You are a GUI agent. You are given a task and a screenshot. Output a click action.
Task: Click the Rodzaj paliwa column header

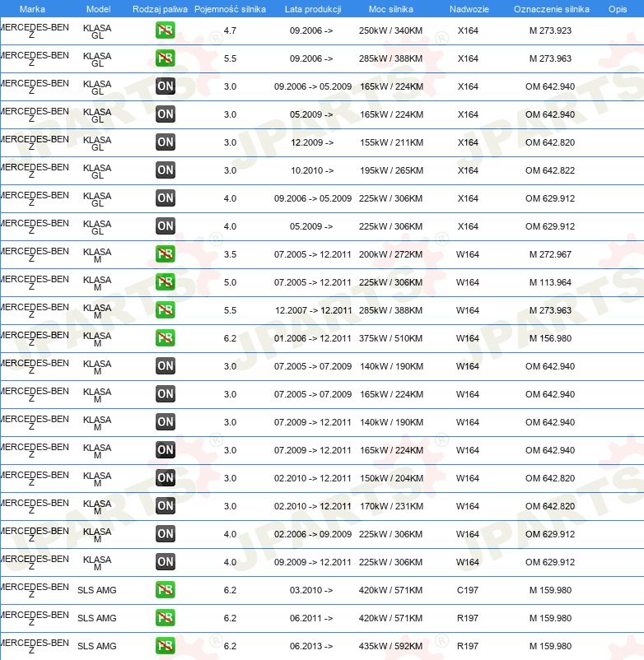point(160,8)
